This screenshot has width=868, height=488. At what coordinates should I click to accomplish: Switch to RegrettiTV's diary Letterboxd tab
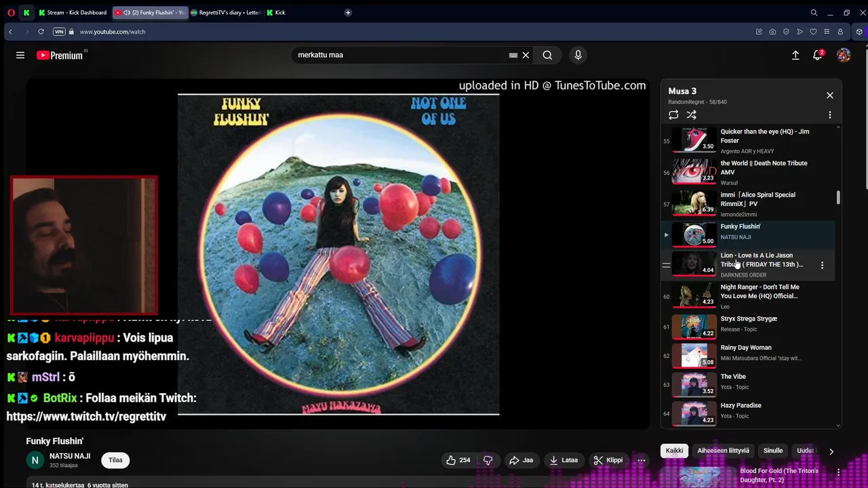click(x=226, y=12)
